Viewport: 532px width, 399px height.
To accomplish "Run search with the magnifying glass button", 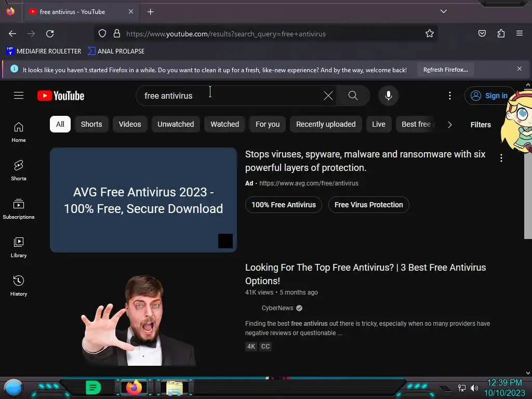I will (x=353, y=96).
